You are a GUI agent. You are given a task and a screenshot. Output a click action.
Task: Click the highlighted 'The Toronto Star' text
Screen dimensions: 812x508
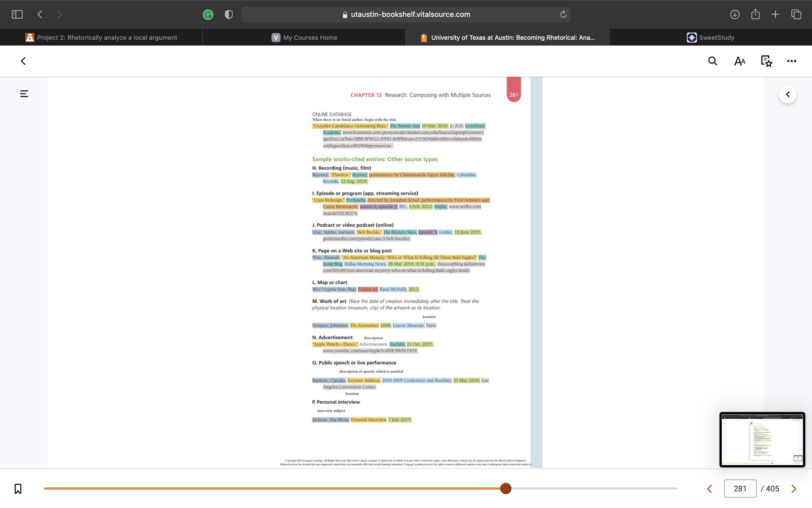tap(405, 126)
